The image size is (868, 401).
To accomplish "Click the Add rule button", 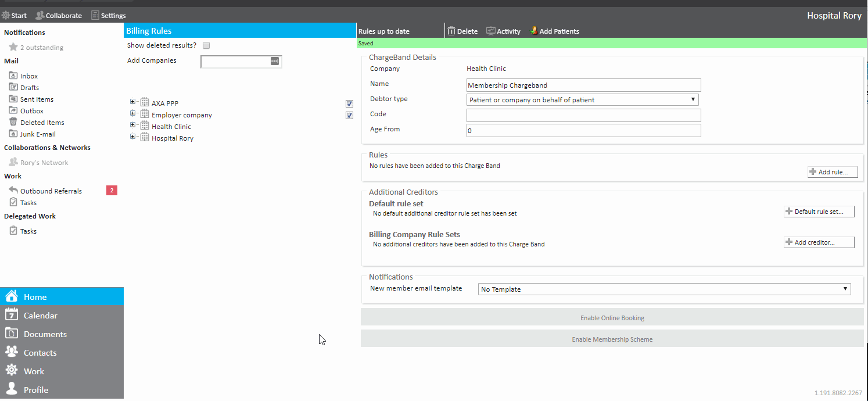I will click(x=832, y=172).
